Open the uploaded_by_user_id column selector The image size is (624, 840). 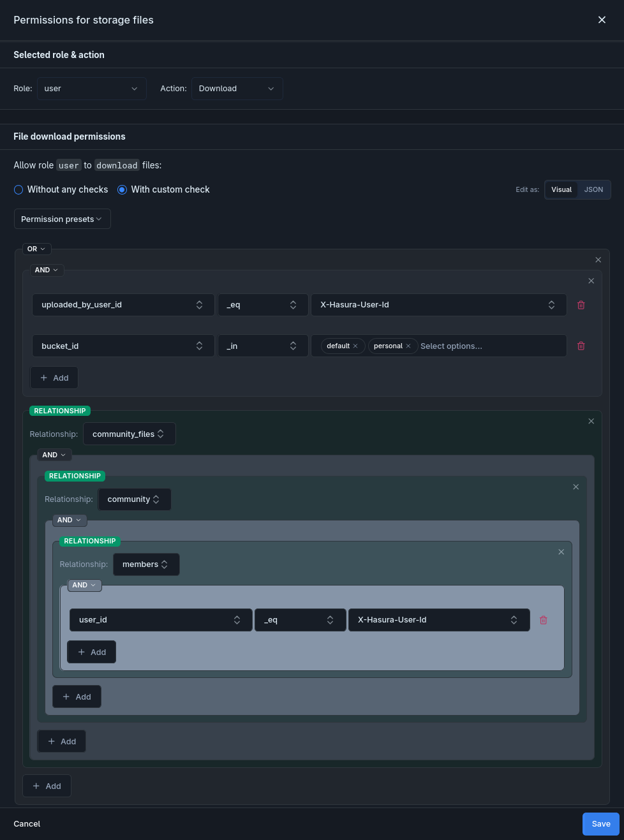tap(123, 305)
